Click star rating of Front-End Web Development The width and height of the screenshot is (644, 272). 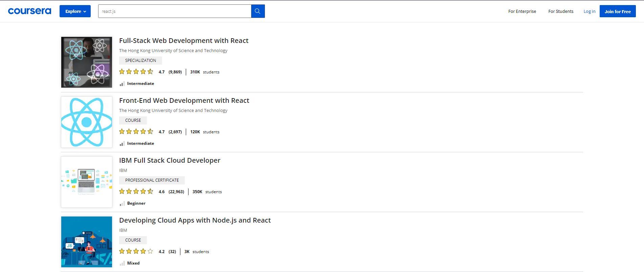(x=136, y=132)
